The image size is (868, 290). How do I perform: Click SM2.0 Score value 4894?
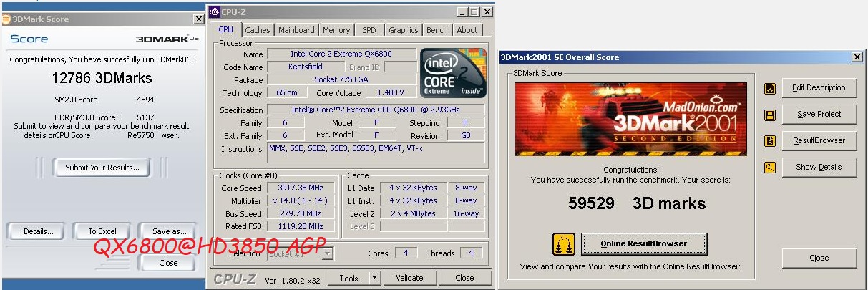(145, 100)
